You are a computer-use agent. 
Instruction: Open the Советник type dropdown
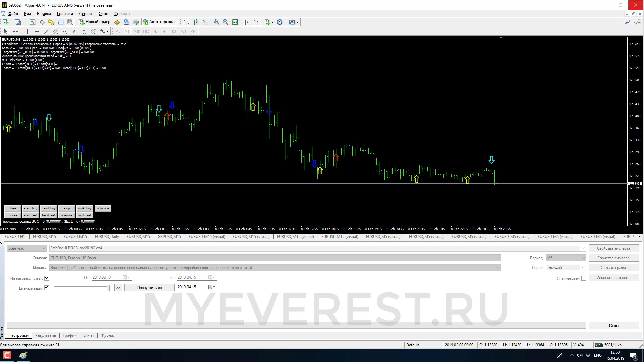[x=26, y=248]
